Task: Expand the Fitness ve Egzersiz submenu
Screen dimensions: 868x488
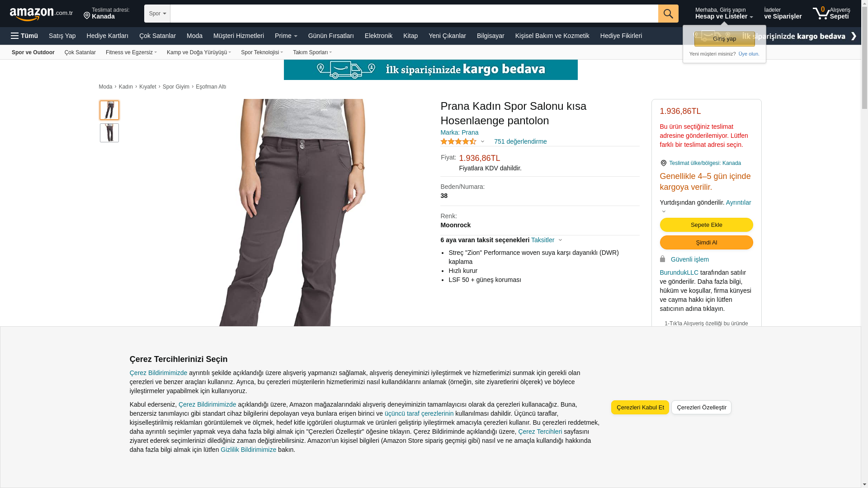Action: click(x=131, y=52)
